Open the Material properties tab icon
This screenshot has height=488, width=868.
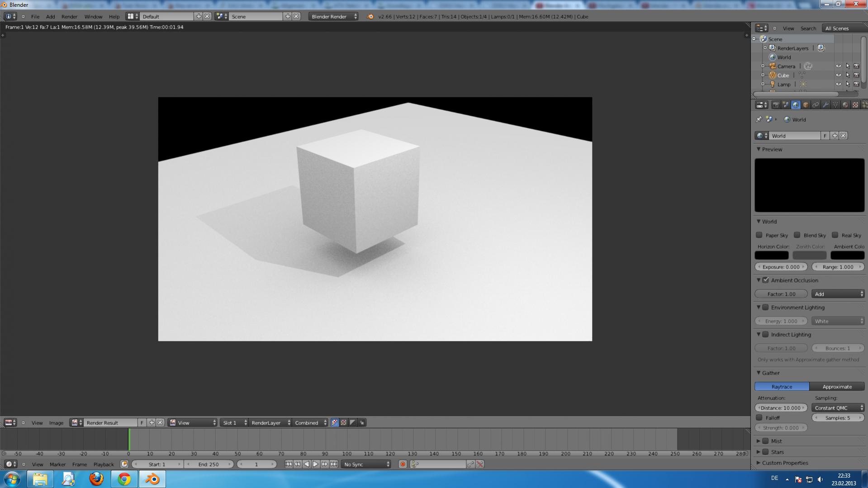(x=845, y=105)
